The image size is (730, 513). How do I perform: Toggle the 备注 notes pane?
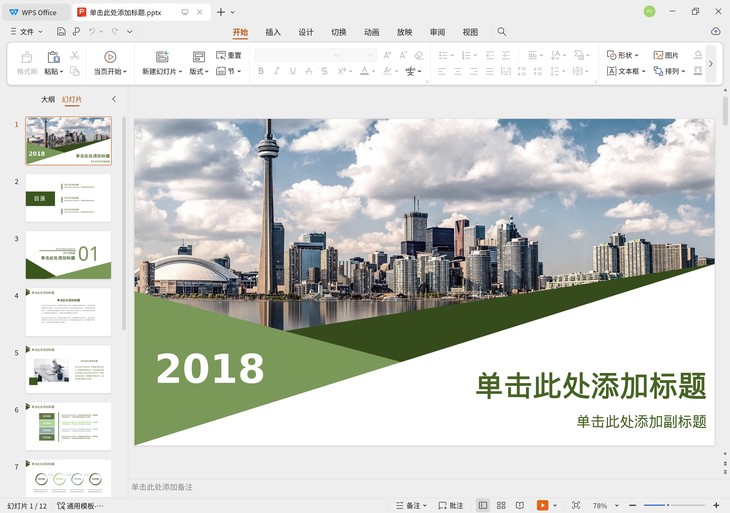pos(411,506)
